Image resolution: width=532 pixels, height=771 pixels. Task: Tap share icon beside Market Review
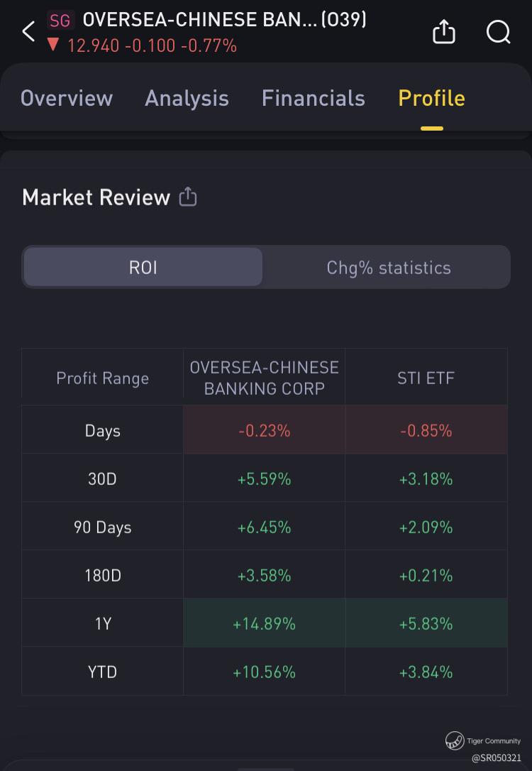point(188,197)
